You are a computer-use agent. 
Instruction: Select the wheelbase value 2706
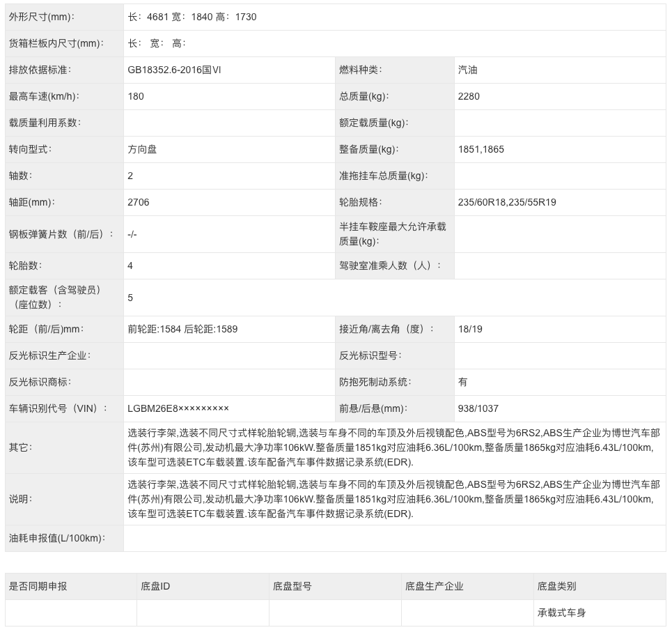(x=139, y=202)
